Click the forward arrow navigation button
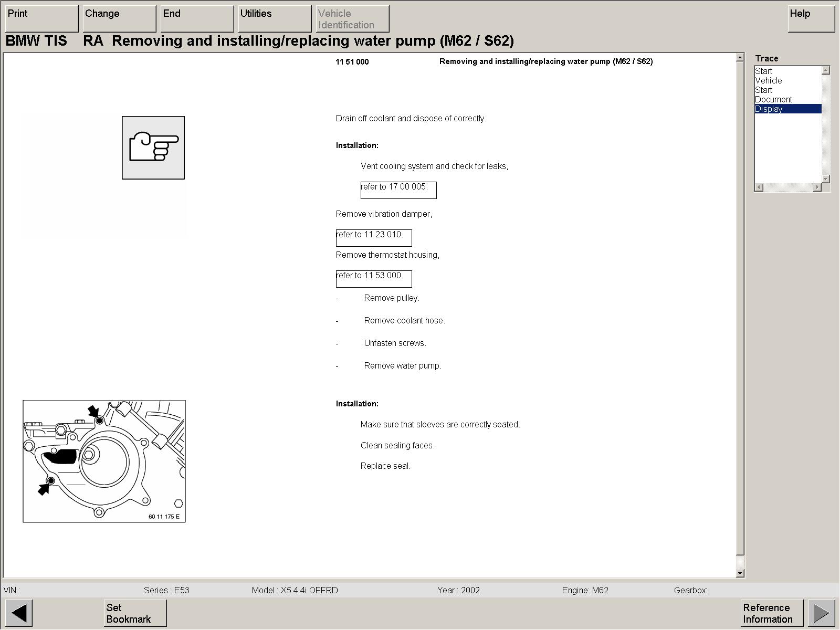840x630 pixels. click(821, 613)
